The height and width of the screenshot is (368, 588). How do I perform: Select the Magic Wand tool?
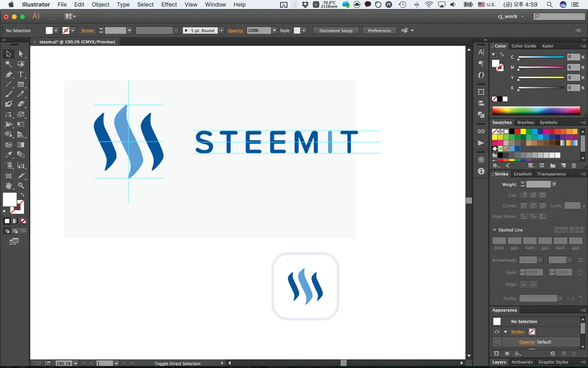tap(8, 64)
